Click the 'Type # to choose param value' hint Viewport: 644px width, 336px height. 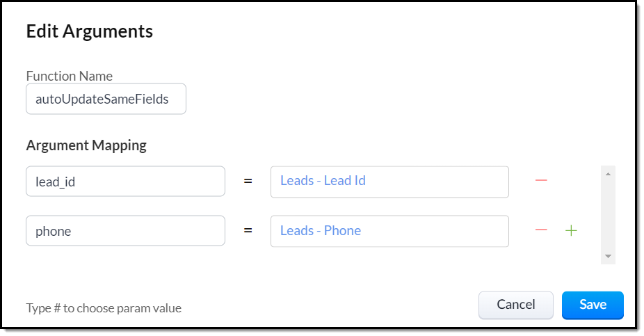coord(104,307)
